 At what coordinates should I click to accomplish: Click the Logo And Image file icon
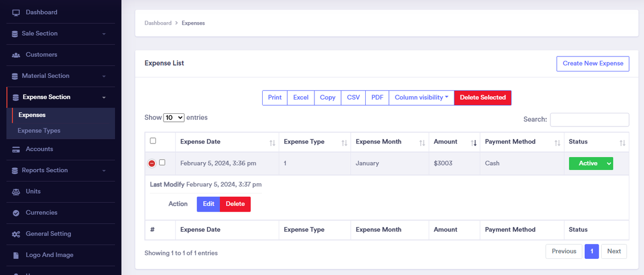(x=16, y=255)
